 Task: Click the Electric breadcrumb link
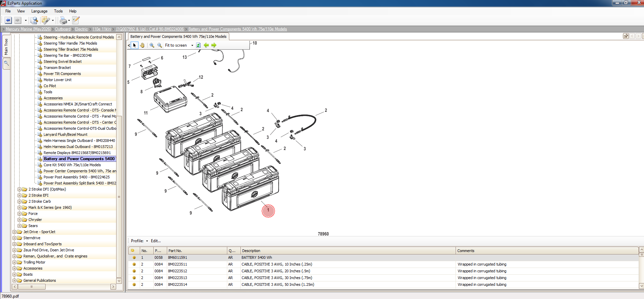tap(81, 29)
